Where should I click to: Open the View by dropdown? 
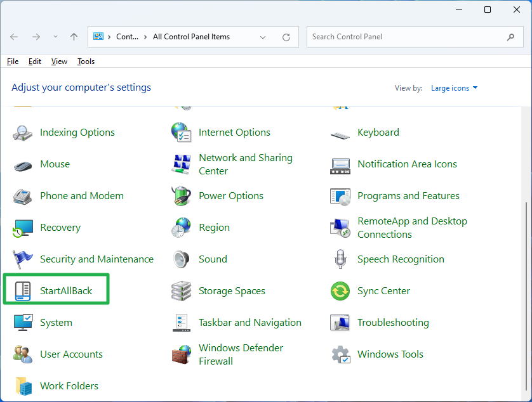click(453, 88)
